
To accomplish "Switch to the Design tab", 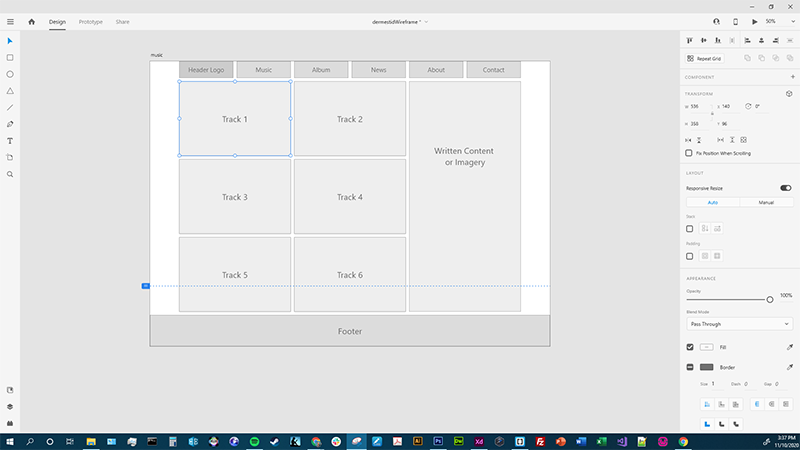I will tap(57, 22).
